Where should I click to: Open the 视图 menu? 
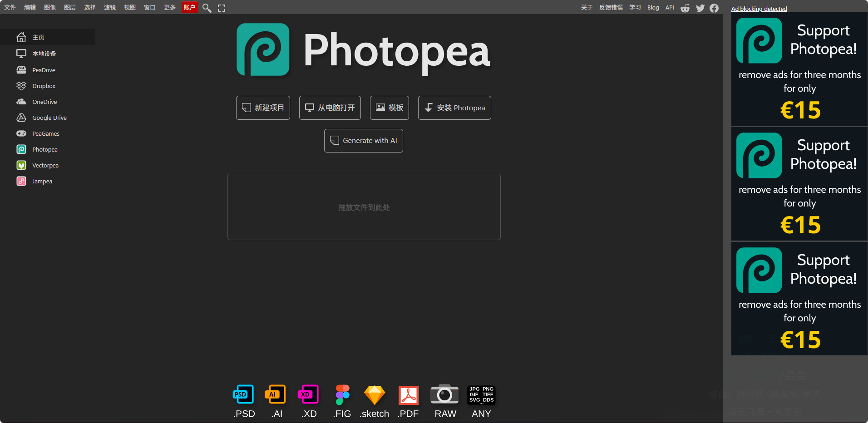pyautogui.click(x=130, y=7)
